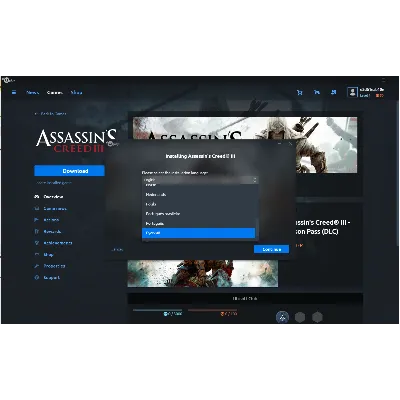Click the Properties wrench icon in the sidebar
This screenshot has width=400, height=400.
coord(37,266)
